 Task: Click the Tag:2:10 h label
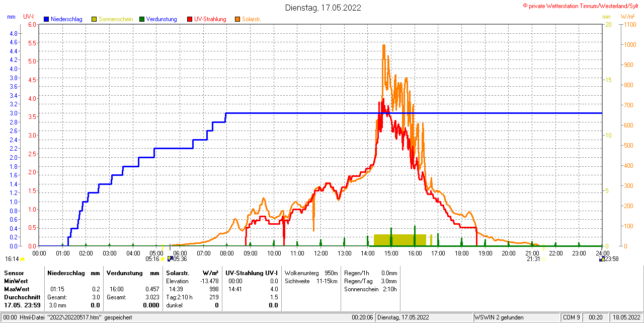(179, 297)
